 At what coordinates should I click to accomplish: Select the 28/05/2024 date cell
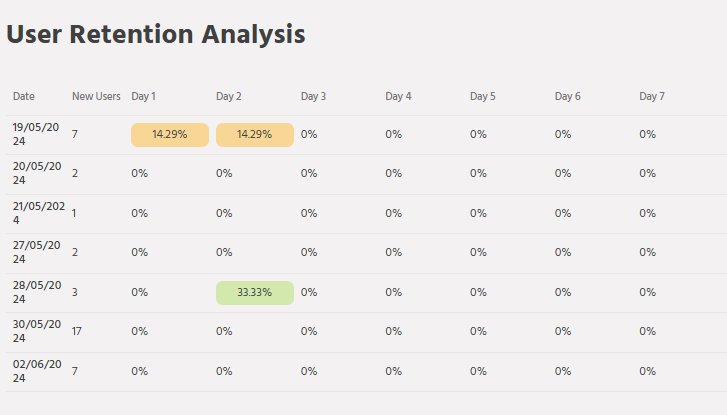[37, 292]
